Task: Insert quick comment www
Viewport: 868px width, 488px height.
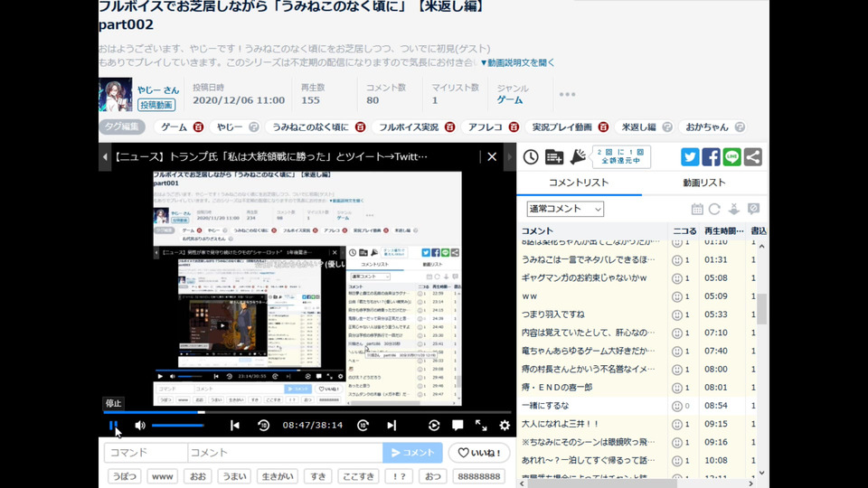Action: (x=162, y=476)
